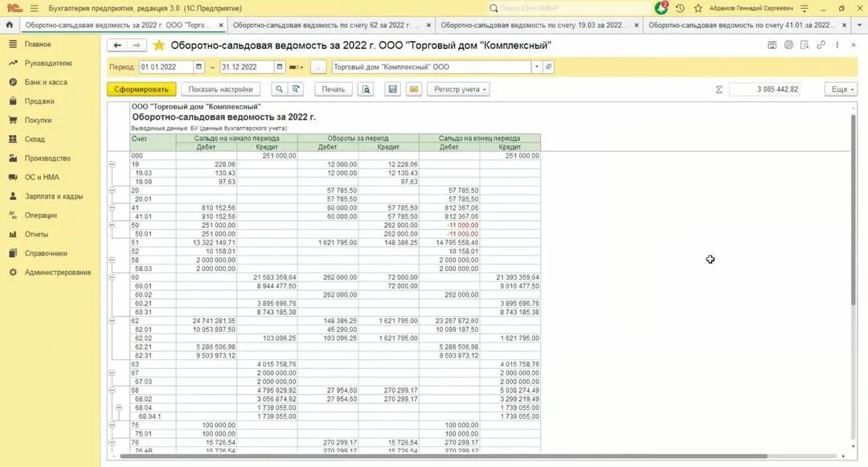Collapse account 60 group

coord(112,277)
